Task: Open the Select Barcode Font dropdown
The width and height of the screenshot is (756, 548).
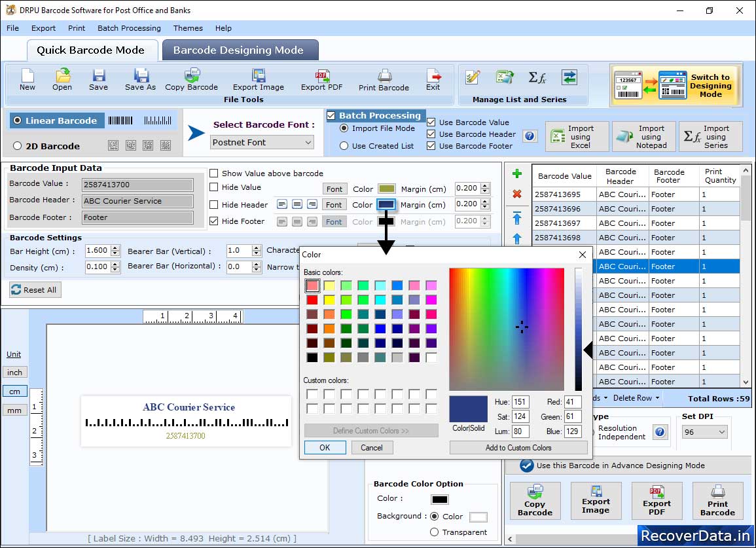Action: [262, 142]
